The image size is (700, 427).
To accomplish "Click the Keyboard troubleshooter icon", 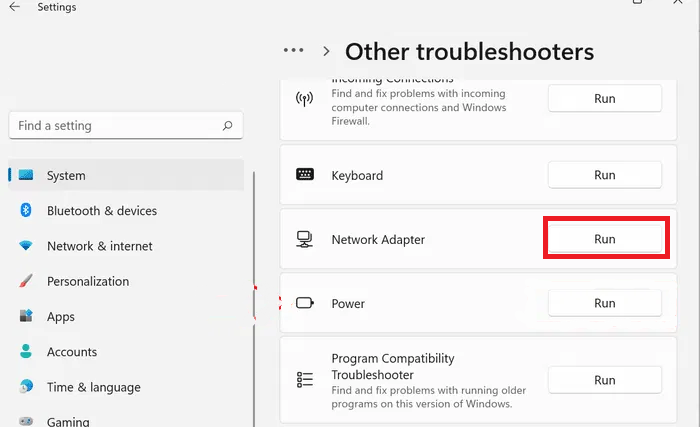I will pyautogui.click(x=305, y=174).
